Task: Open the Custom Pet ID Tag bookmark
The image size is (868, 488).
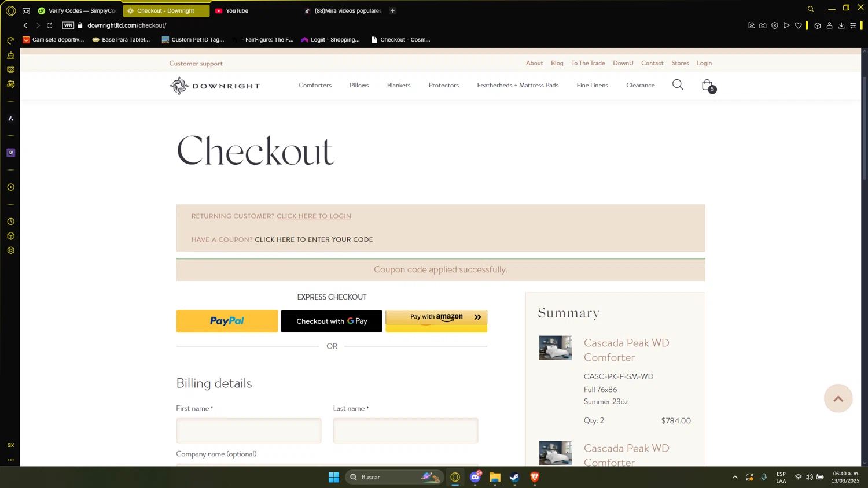Action: click(193, 40)
